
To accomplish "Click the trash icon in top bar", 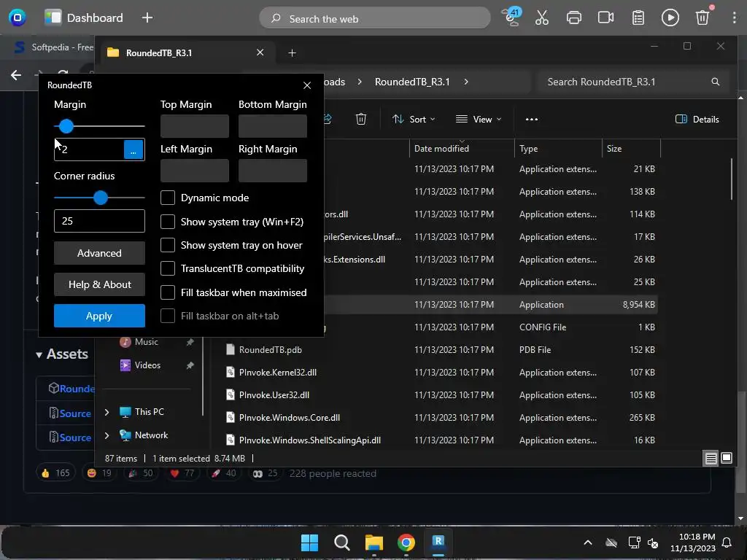I will pyautogui.click(x=703, y=18).
